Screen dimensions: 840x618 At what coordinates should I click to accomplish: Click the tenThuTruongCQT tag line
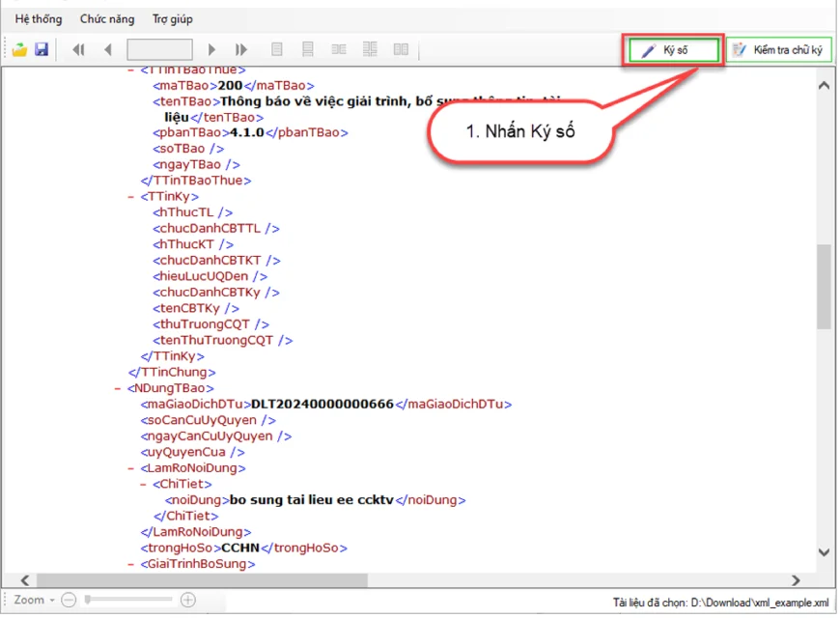(223, 341)
